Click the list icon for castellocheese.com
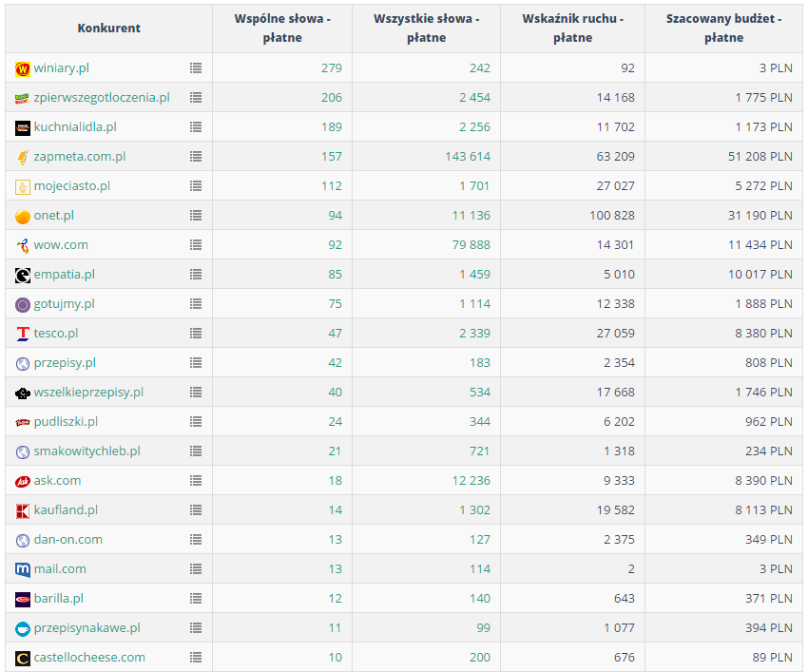The width and height of the screenshot is (808, 672). tap(195, 658)
